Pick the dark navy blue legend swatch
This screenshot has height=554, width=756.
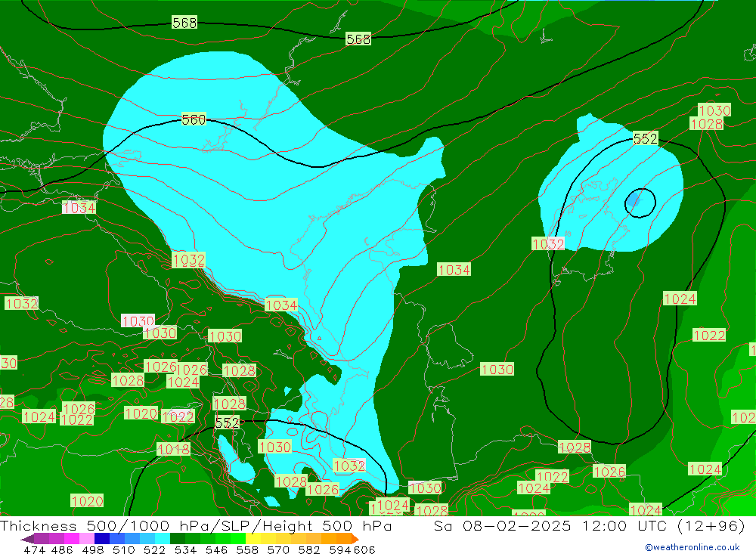click(x=102, y=539)
